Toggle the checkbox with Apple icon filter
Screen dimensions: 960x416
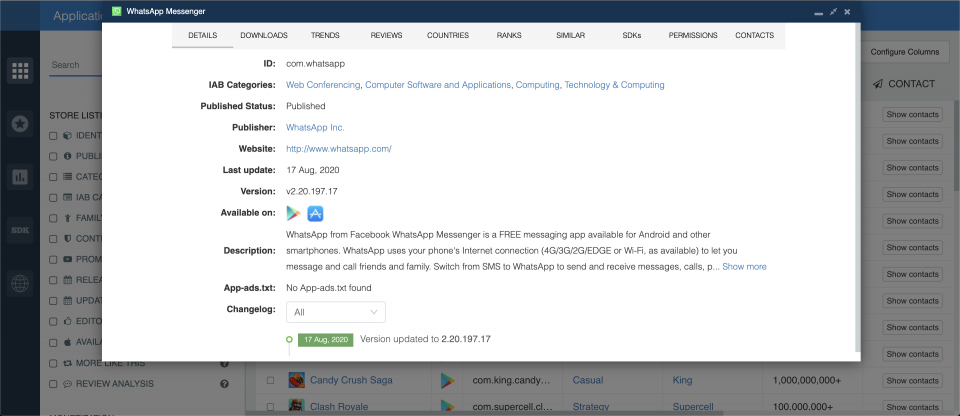[53, 342]
